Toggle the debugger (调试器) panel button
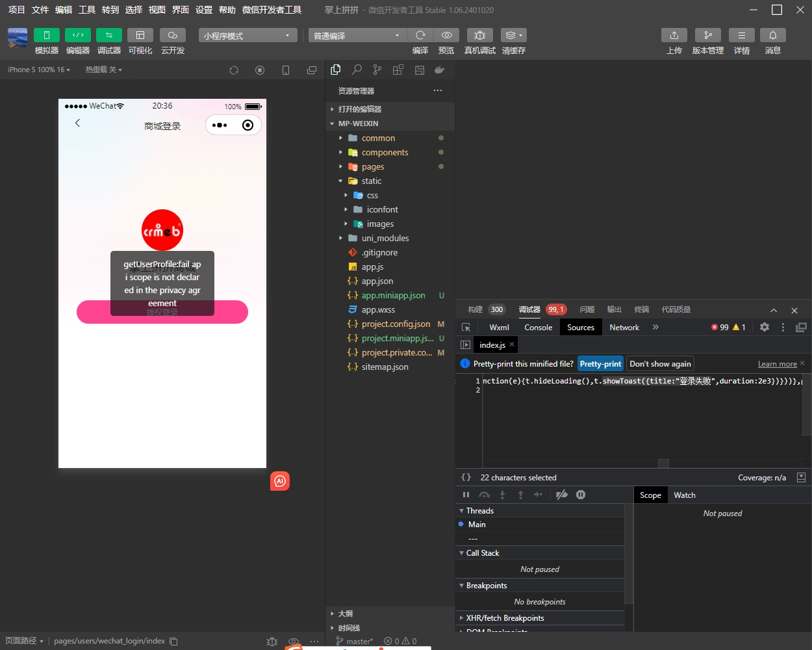 [x=109, y=35]
